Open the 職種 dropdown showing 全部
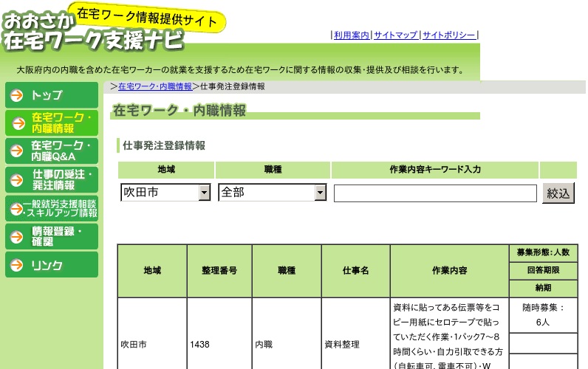 pos(272,193)
